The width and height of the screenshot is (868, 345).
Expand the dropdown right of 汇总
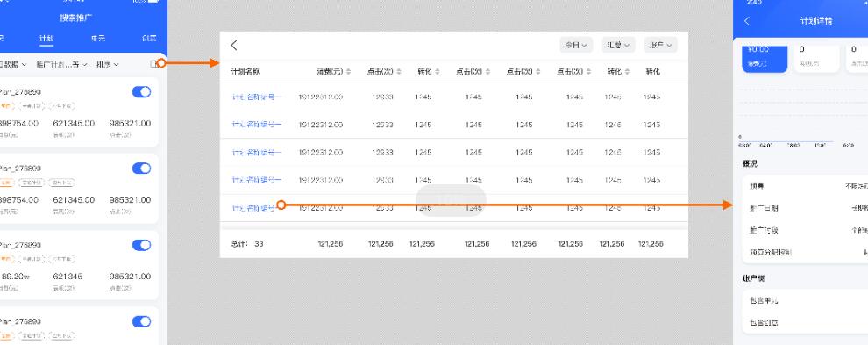pyautogui.click(x=661, y=45)
